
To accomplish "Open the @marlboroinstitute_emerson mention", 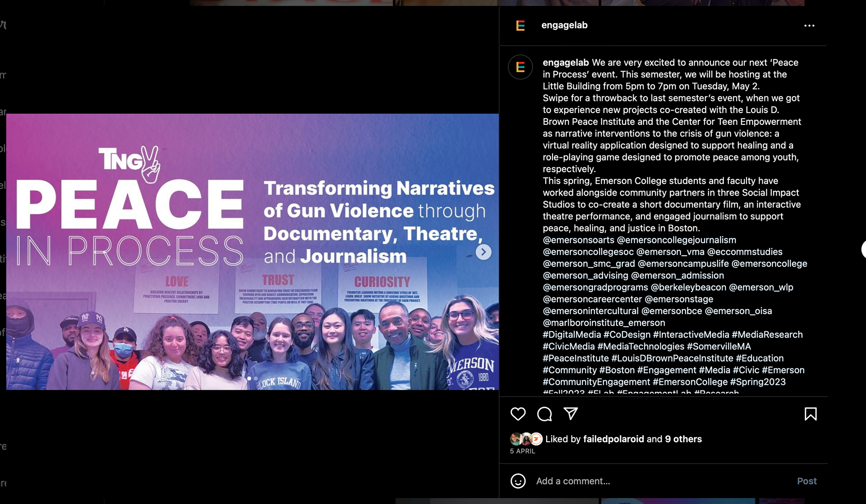I will pyautogui.click(x=604, y=323).
